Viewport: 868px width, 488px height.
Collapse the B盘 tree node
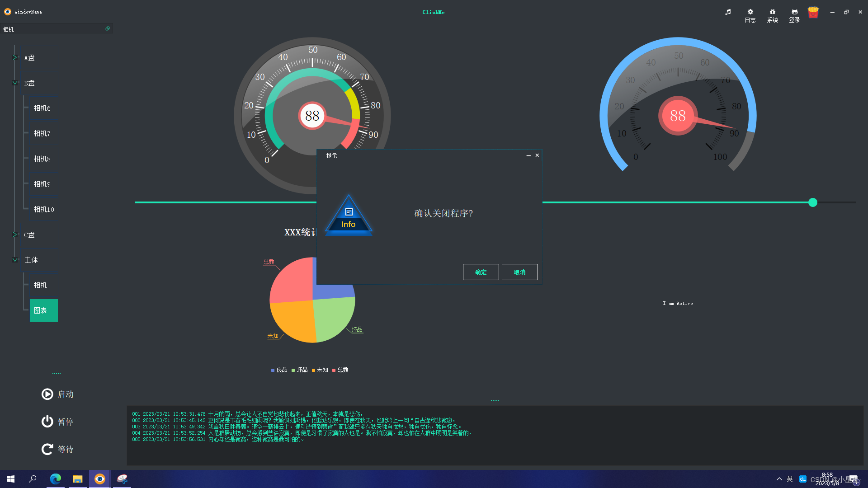tap(14, 83)
